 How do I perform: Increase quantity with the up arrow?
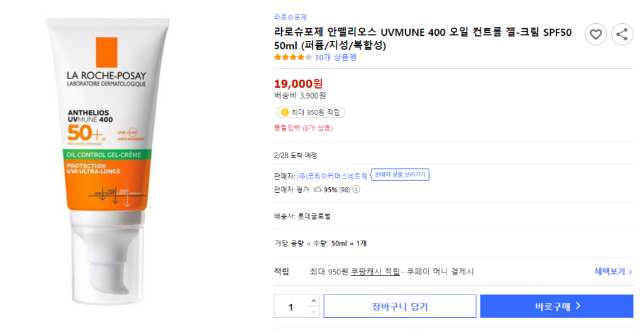click(313, 301)
